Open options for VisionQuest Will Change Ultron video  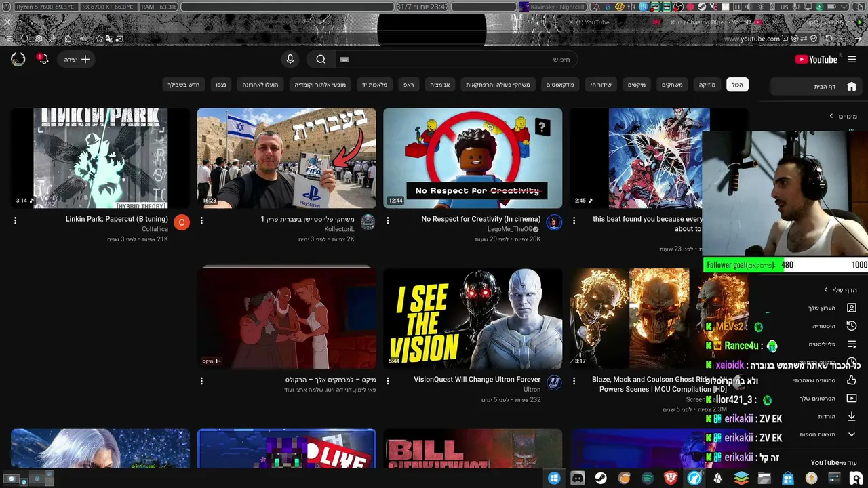pos(388,381)
